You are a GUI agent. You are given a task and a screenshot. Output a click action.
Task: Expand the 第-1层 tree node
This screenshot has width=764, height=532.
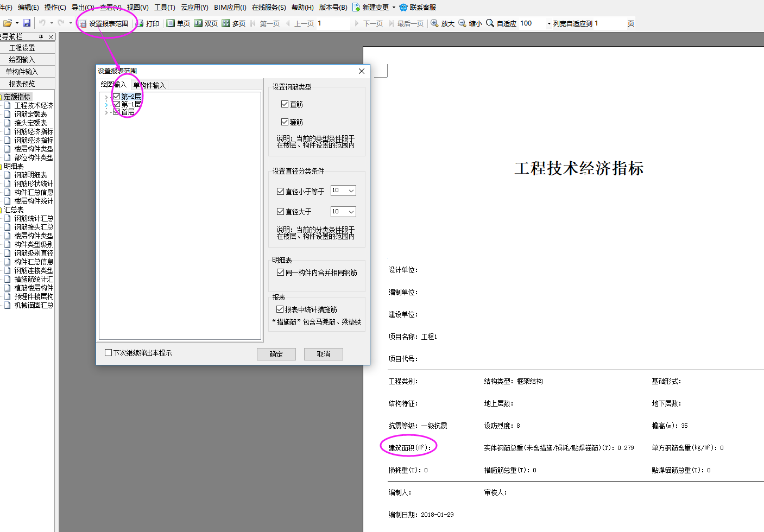tap(106, 104)
